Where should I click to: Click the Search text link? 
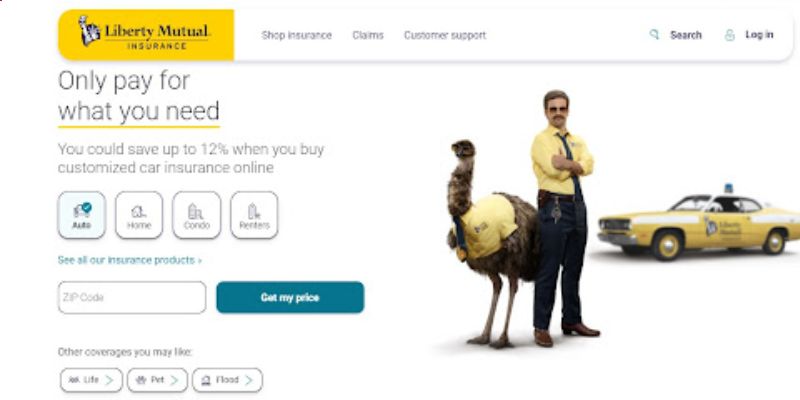(686, 35)
